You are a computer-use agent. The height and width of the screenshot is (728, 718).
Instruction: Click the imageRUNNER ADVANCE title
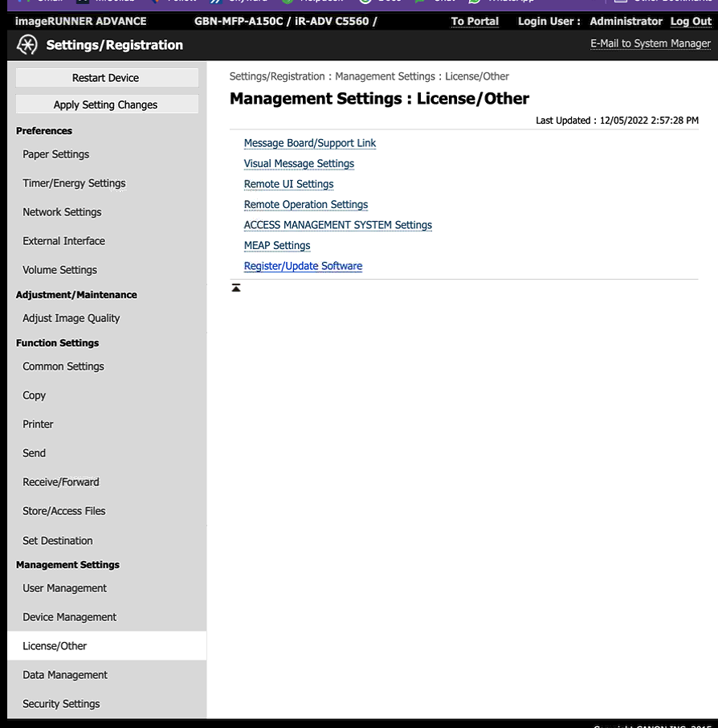pos(81,22)
